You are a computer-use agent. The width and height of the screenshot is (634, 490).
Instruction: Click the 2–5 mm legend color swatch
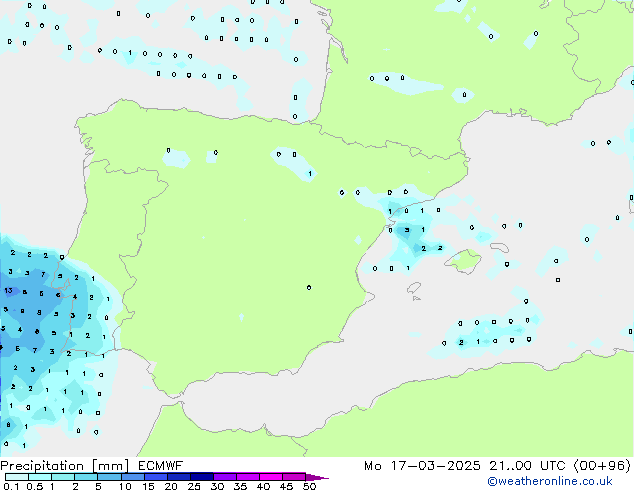click(86, 477)
